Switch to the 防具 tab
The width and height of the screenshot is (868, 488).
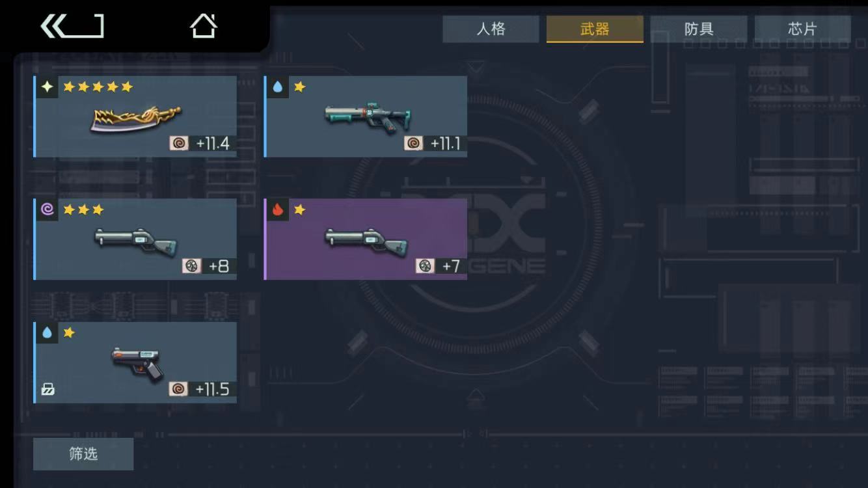tap(699, 29)
